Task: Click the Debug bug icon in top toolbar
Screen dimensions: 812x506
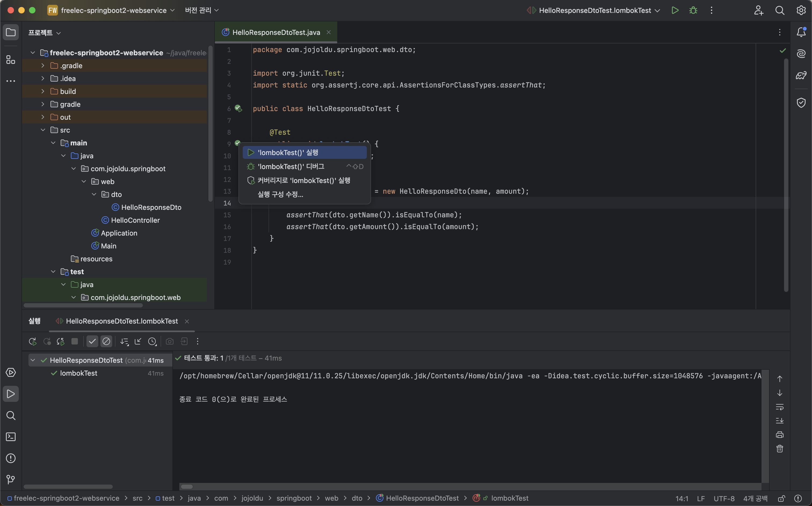Action: [693, 10]
